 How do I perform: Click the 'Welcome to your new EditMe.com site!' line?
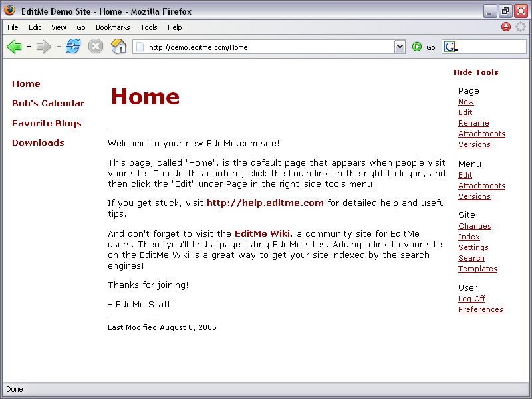(194, 144)
